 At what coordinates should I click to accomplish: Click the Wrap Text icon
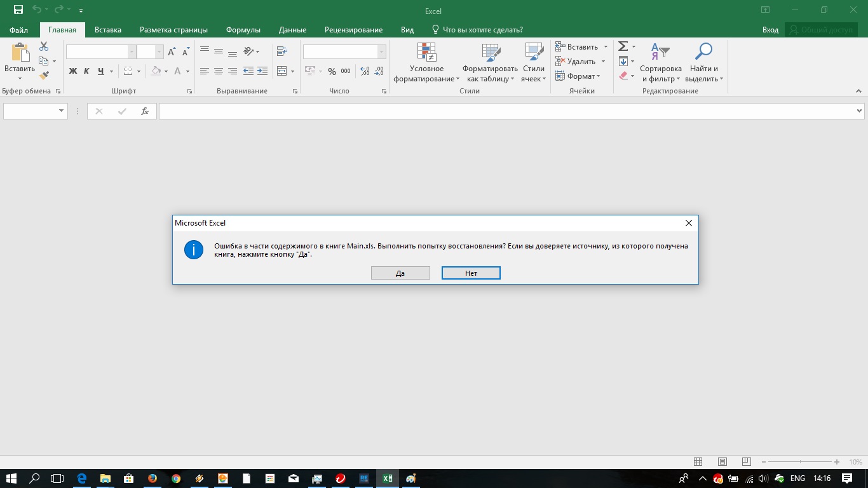click(x=282, y=51)
